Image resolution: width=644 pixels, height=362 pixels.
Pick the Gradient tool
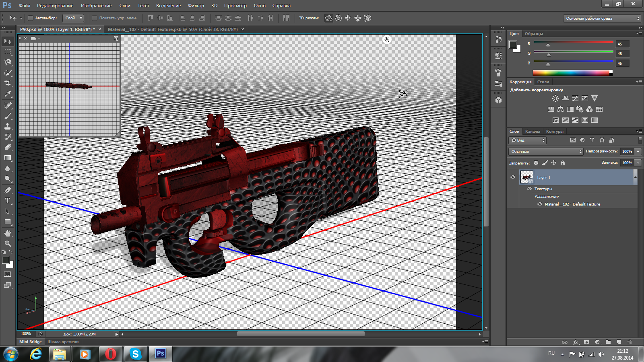[x=8, y=158]
